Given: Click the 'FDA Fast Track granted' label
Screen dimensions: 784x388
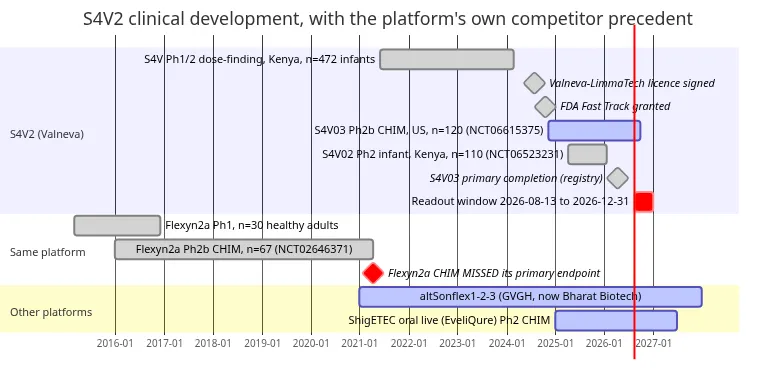Looking at the screenshot, I should 615,106.
